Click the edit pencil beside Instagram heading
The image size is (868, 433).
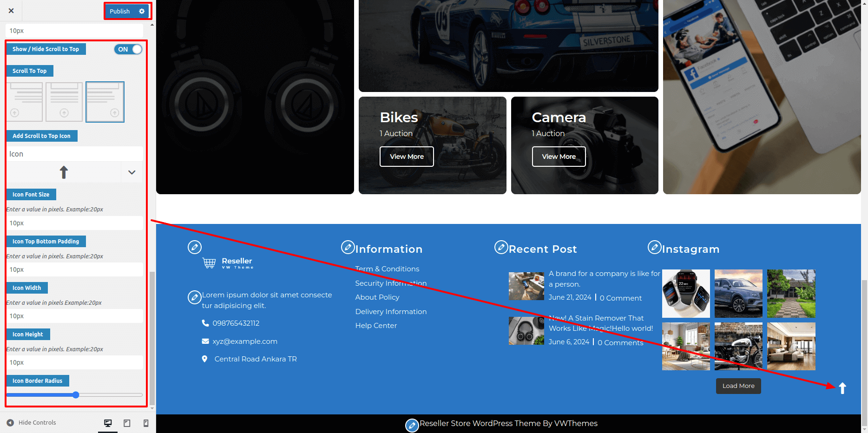(654, 247)
